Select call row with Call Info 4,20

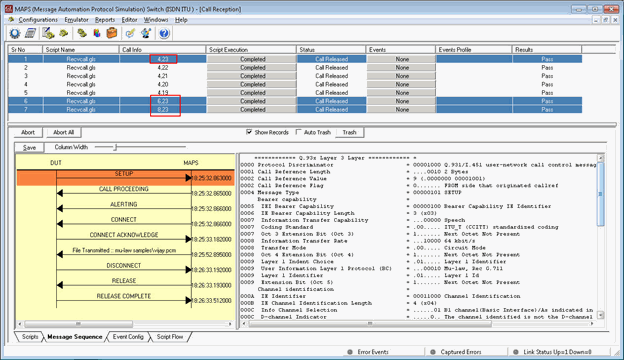click(295, 84)
